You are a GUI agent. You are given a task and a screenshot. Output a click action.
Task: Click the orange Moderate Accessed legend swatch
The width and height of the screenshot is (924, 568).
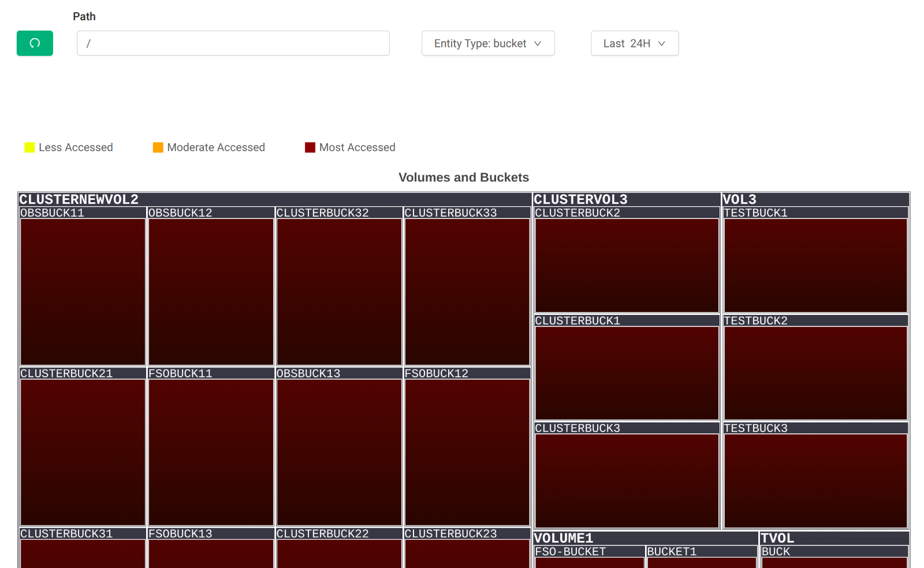pos(158,147)
